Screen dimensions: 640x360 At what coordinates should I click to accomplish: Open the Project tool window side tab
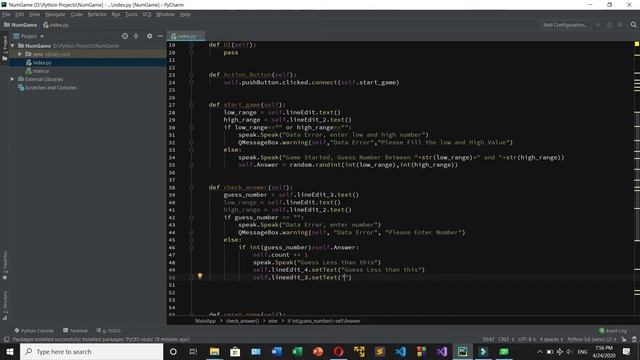point(5,48)
